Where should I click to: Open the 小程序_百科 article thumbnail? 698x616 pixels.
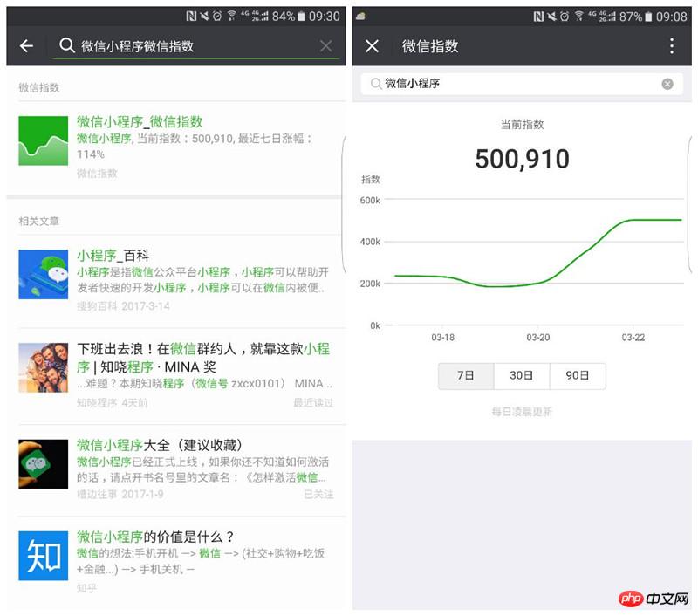point(43,274)
